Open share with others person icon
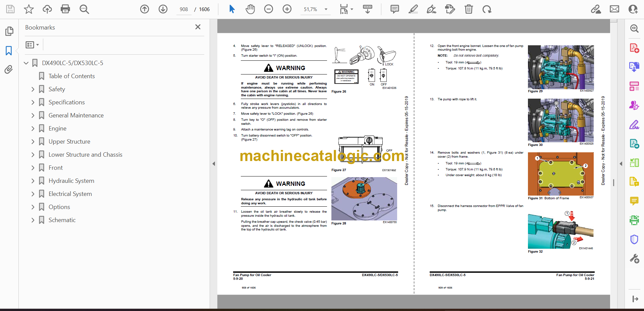The image size is (644, 311). tap(633, 9)
